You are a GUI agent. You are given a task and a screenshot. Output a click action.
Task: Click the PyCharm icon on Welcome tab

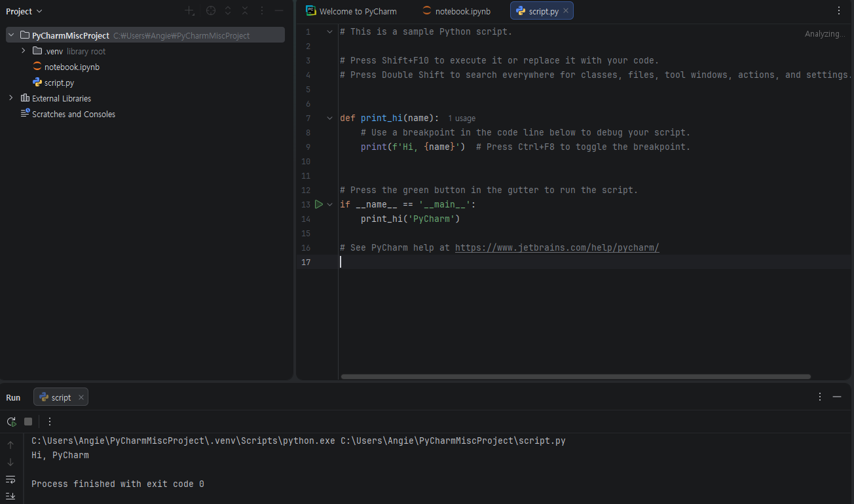coord(311,10)
